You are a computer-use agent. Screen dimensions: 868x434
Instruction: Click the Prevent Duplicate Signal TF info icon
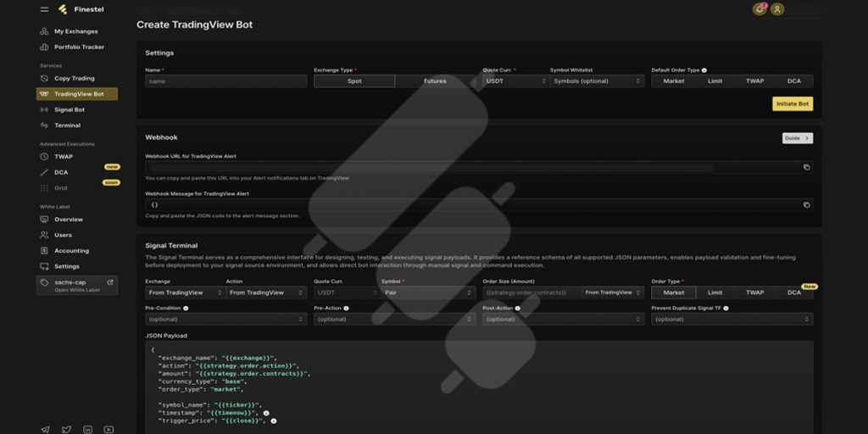[x=726, y=309]
